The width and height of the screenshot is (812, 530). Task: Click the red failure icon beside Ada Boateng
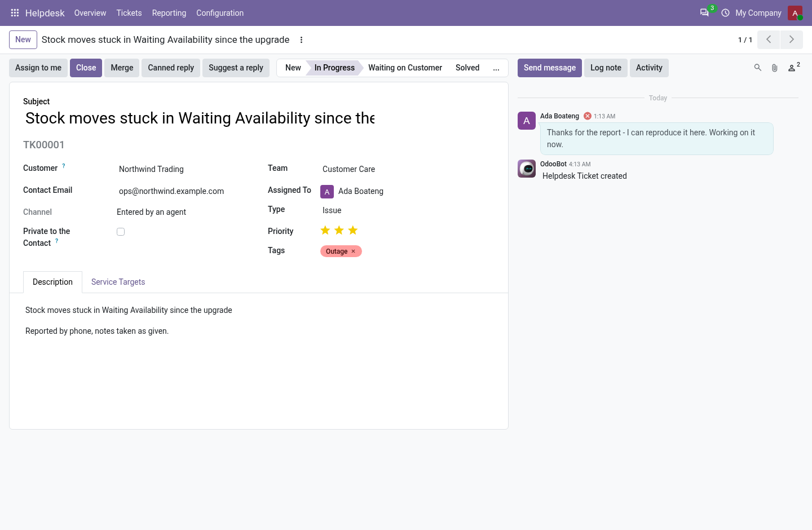[x=588, y=116]
